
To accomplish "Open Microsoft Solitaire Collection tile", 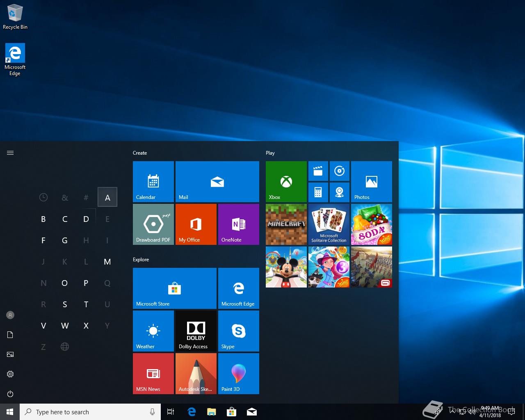I will [x=329, y=224].
